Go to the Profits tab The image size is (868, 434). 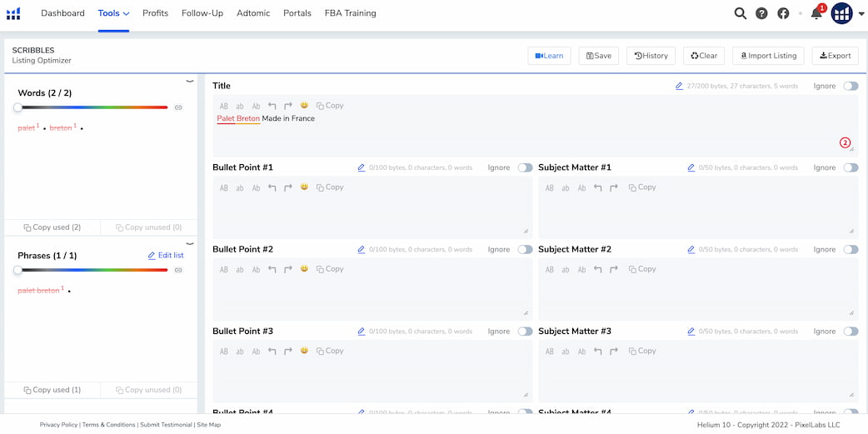coord(156,13)
